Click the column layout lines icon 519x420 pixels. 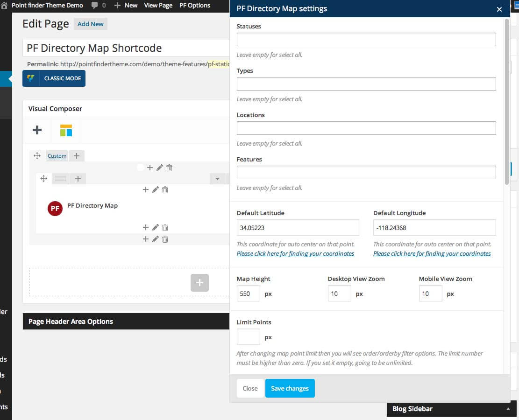(60, 178)
